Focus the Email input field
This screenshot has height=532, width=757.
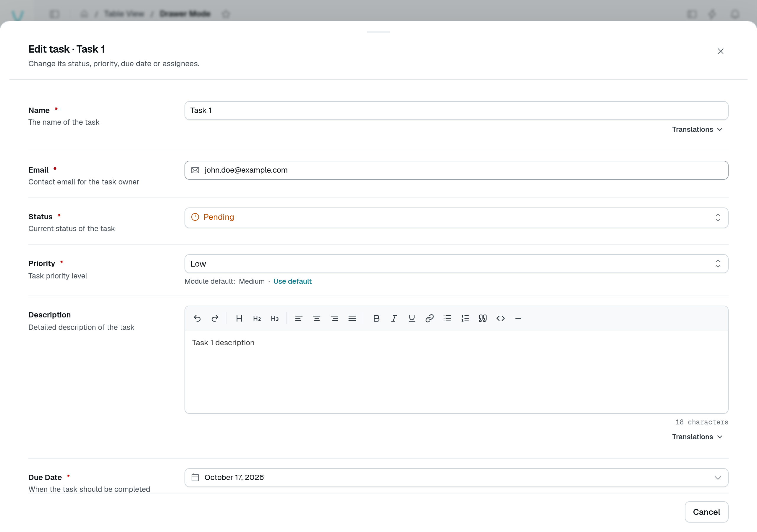point(456,170)
